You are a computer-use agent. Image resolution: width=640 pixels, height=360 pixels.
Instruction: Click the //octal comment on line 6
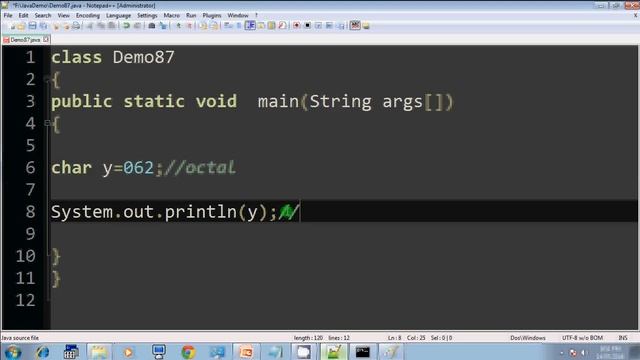click(x=200, y=168)
